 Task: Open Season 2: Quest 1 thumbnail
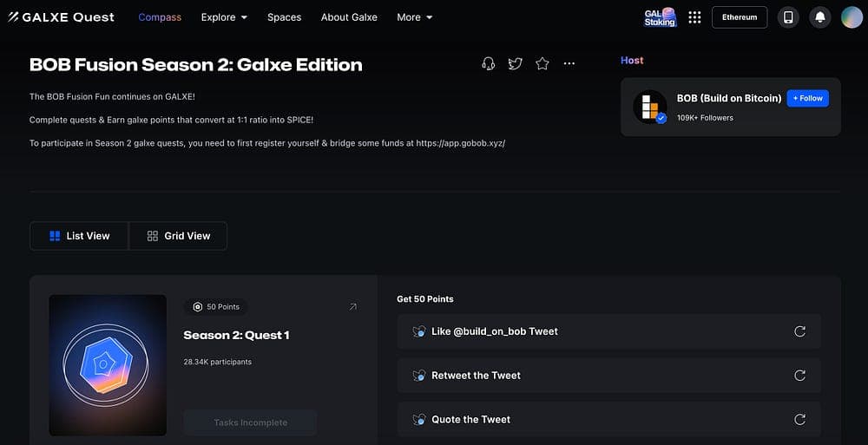click(x=108, y=365)
